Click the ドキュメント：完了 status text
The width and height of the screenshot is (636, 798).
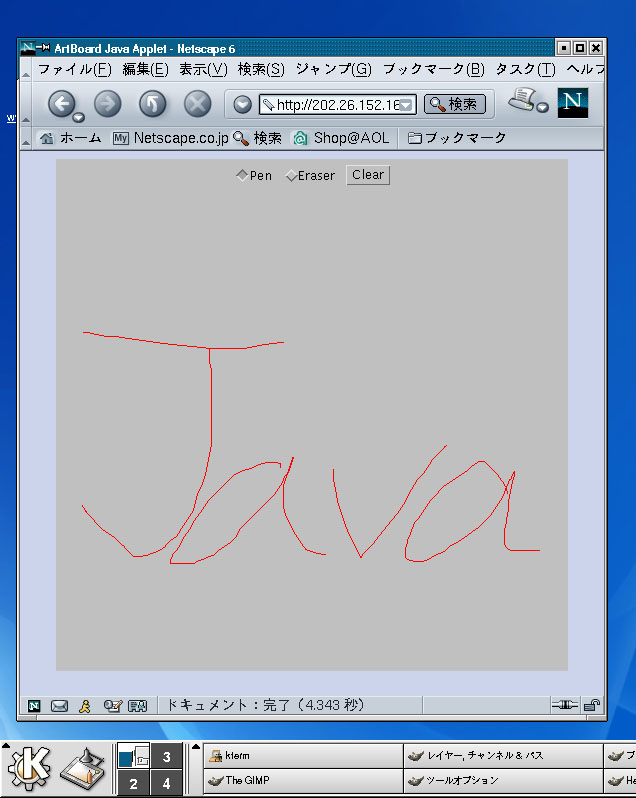click(265, 705)
